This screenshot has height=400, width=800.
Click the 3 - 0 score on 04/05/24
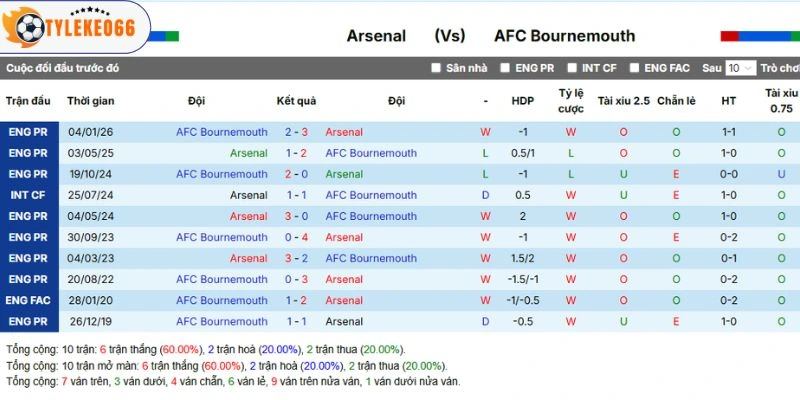296,216
